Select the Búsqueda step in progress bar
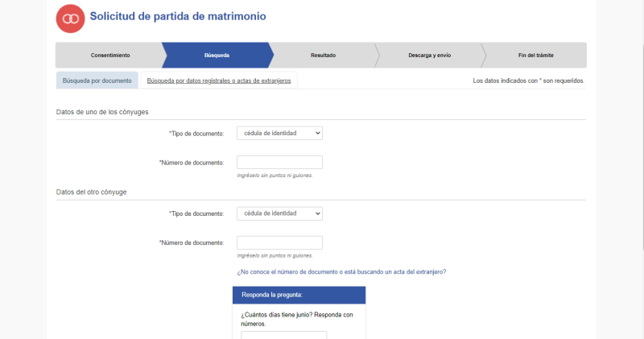Viewport: 644px width, 339px height. click(217, 56)
